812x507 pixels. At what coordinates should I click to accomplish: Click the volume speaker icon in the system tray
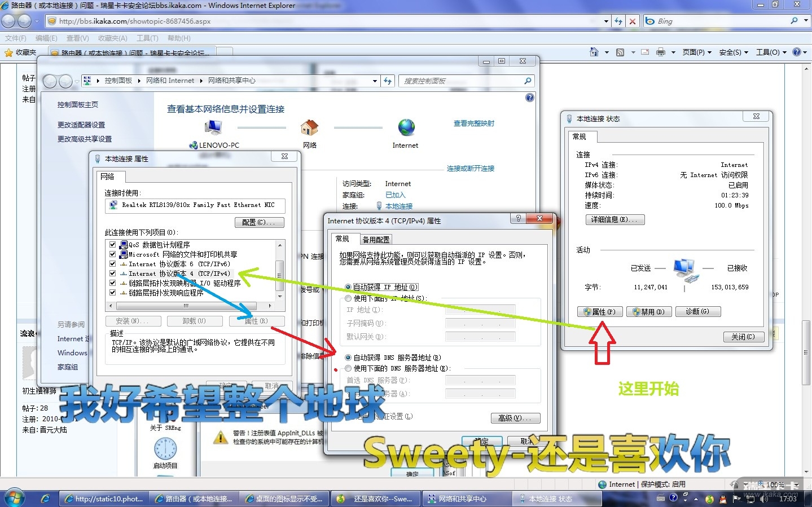coord(764,499)
